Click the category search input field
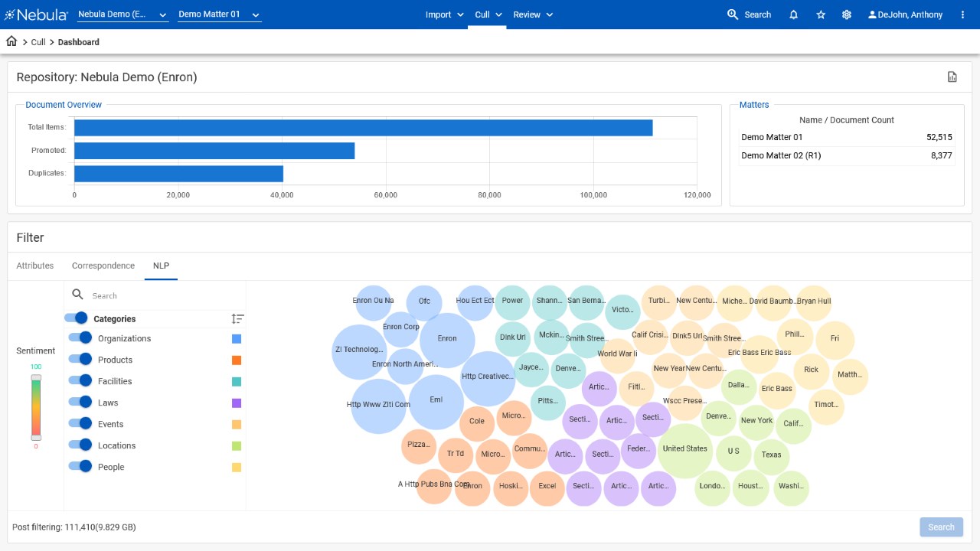 click(x=165, y=295)
